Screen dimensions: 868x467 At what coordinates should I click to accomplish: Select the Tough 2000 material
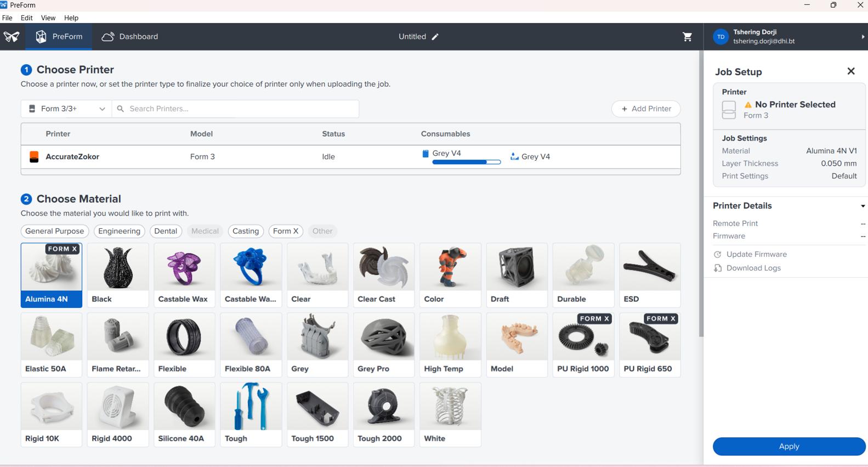384,414
